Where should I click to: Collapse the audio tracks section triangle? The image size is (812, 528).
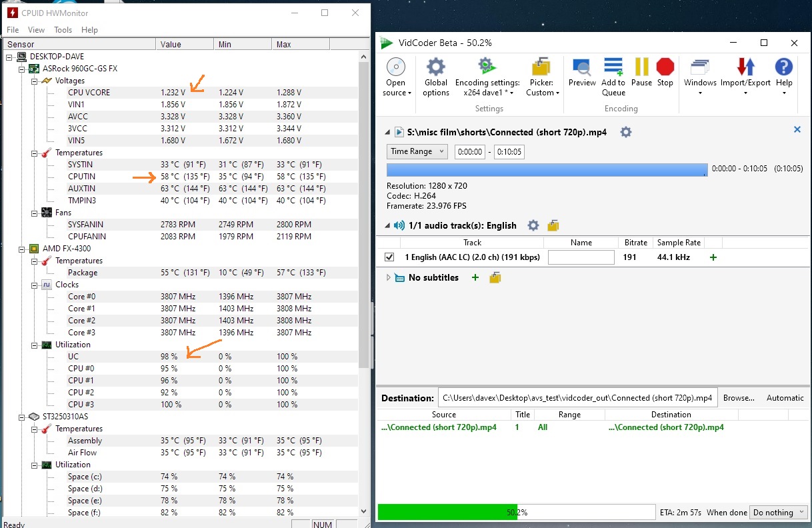(x=389, y=225)
